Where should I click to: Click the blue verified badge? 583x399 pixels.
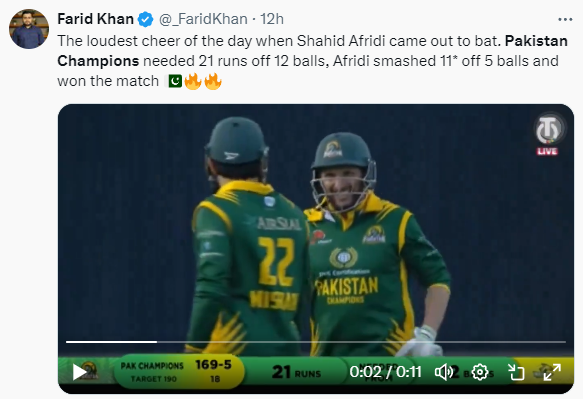(x=145, y=19)
